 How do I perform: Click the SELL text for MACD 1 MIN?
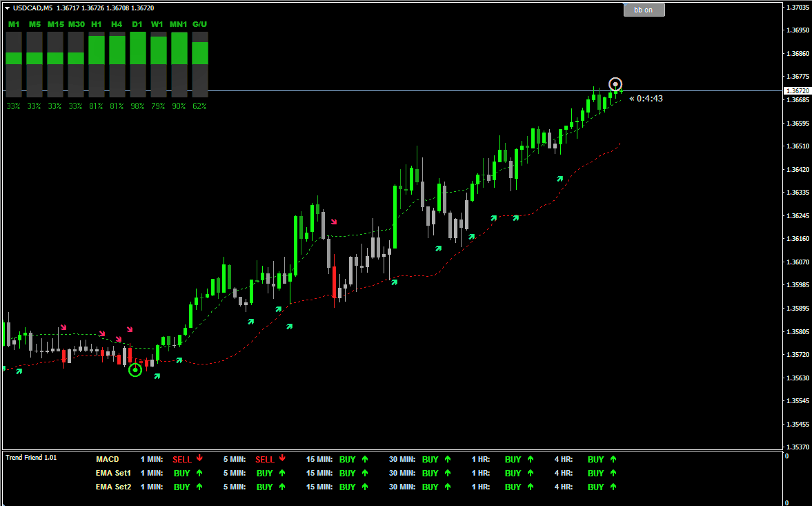click(182, 459)
